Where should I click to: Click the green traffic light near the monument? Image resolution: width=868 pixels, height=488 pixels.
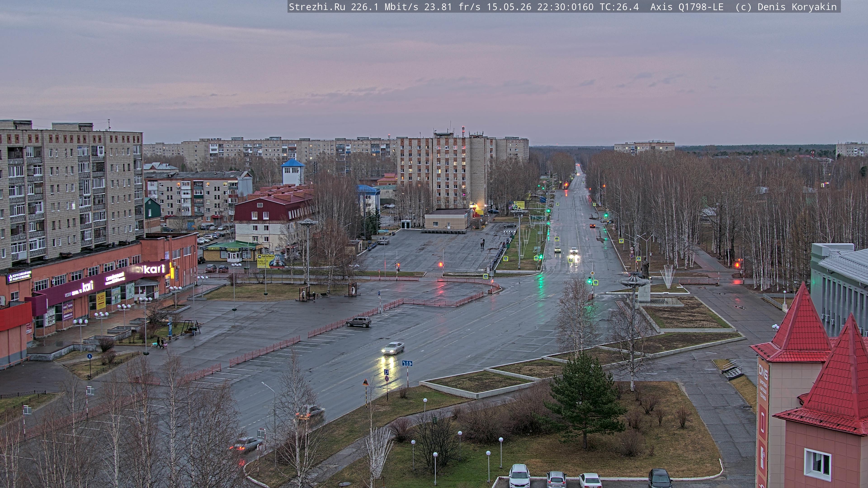pos(589,280)
